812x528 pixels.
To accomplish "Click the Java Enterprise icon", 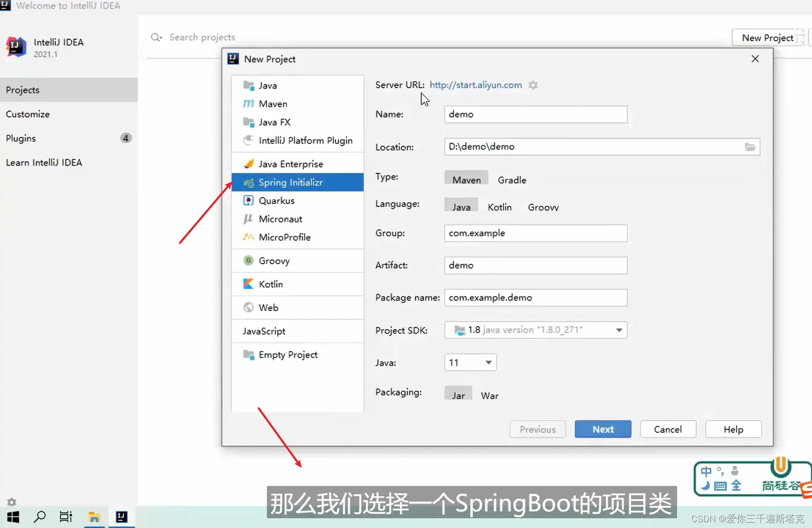I will point(249,164).
